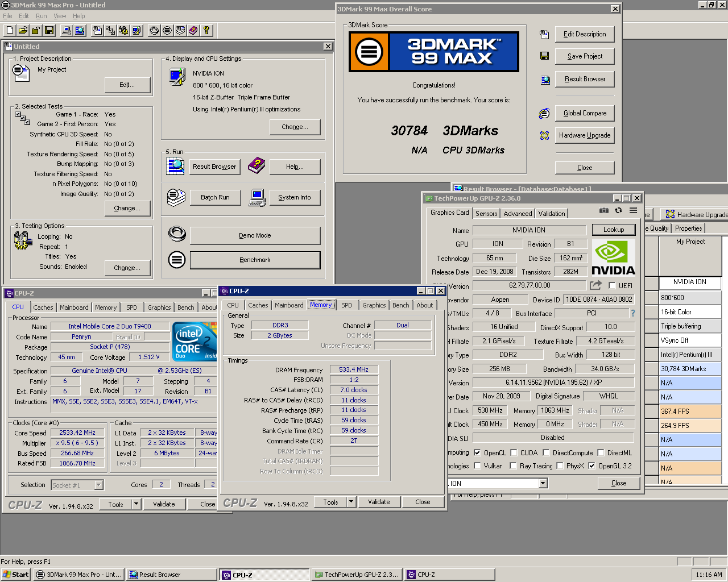Click the NVIDIA logo in GPU-Z
This screenshot has width=728, height=582.
[x=614, y=257]
